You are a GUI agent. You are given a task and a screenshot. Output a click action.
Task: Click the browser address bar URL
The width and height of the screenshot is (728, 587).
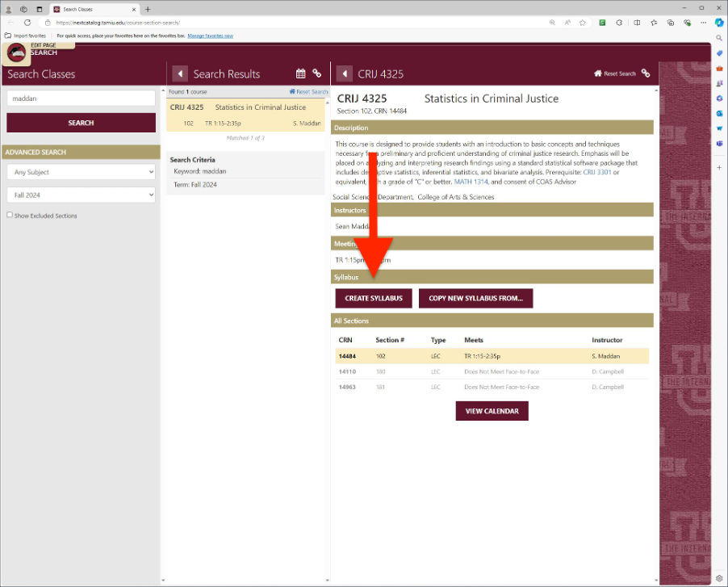click(118, 23)
